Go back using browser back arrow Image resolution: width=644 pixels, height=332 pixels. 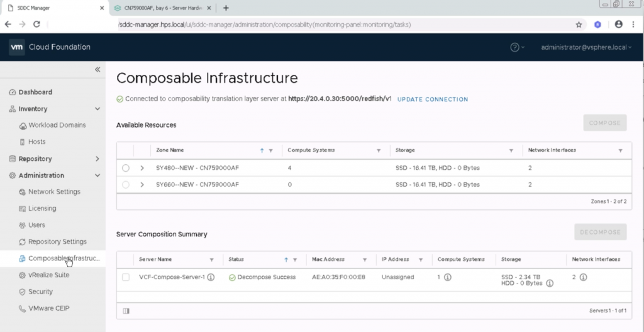click(x=8, y=25)
